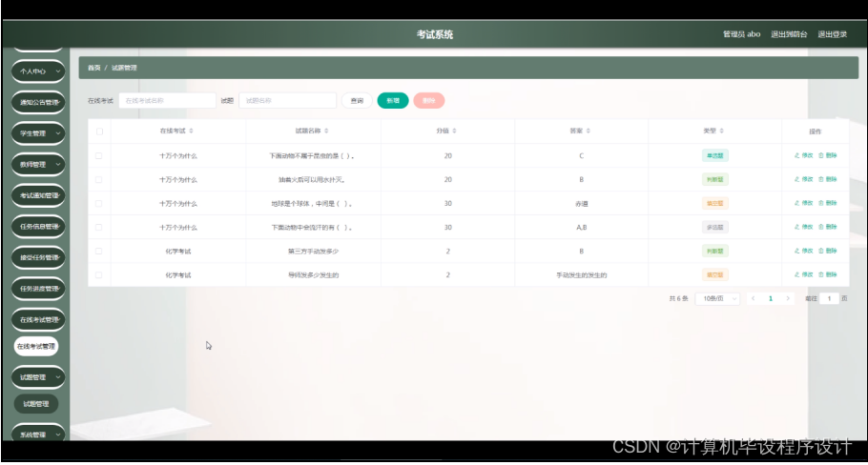Click the 单选题 type tag
Image resolution: width=868 pixels, height=465 pixels.
click(714, 156)
